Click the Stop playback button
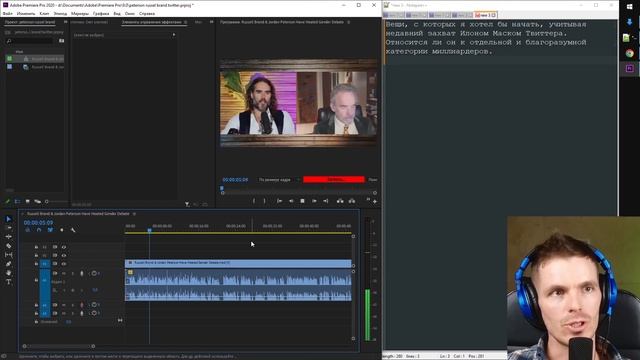 [x=302, y=201]
